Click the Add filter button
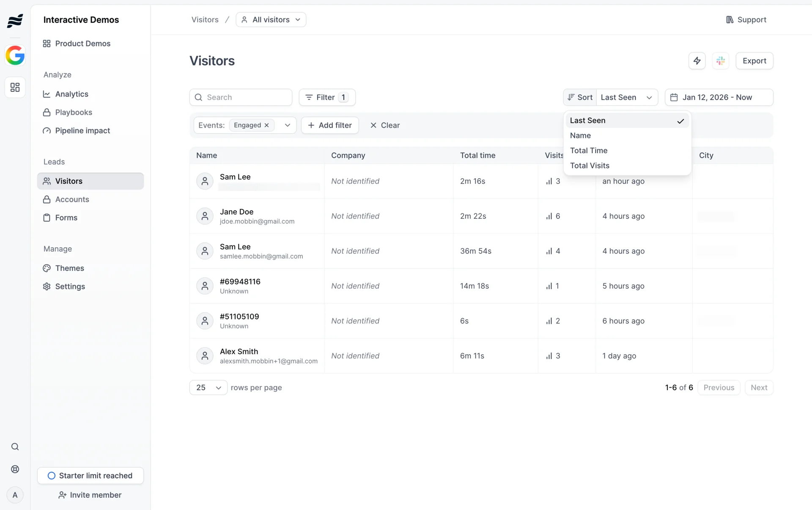 click(x=330, y=125)
